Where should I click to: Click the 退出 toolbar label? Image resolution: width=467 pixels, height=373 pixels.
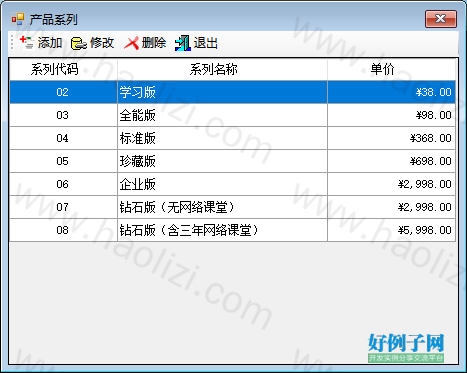point(206,43)
